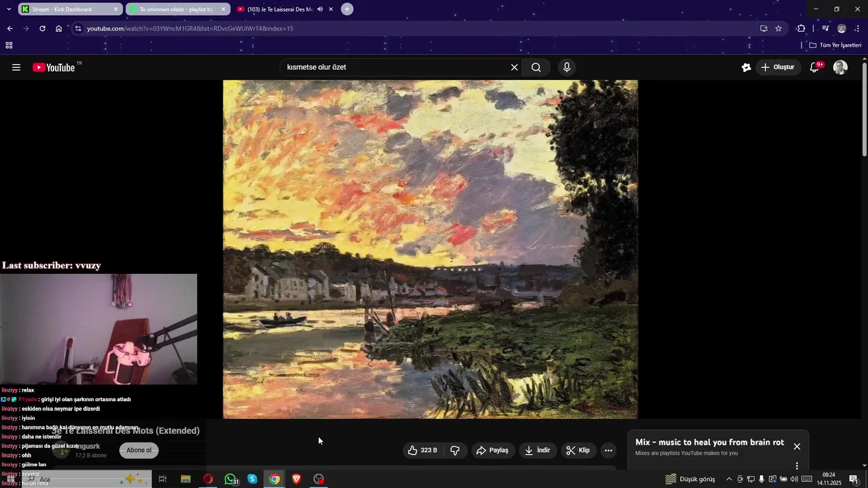Open the browser profile avatar

[x=842, y=28]
